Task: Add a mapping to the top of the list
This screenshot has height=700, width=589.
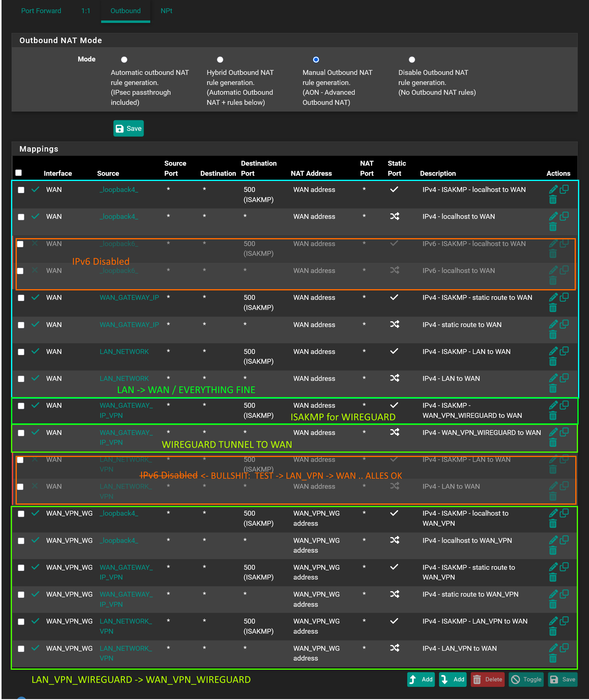Action: (421, 679)
